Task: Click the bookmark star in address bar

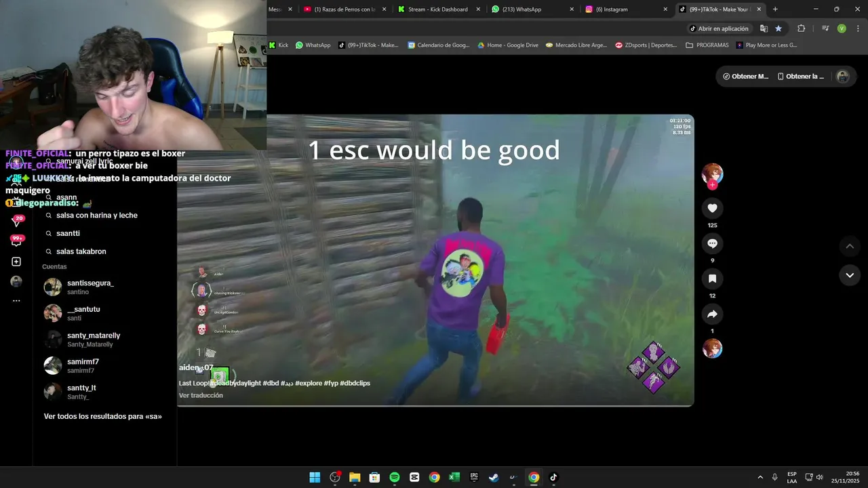Action: [x=778, y=28]
